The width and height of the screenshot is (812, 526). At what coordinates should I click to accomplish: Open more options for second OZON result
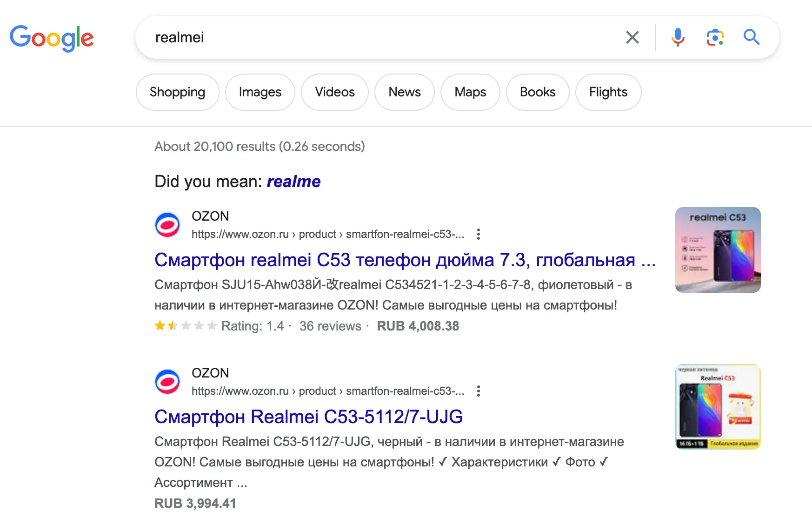[x=478, y=391]
